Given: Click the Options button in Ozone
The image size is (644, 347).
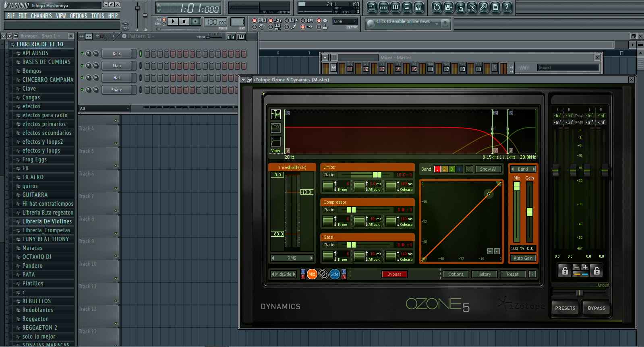Looking at the screenshot, I should (x=456, y=274).
